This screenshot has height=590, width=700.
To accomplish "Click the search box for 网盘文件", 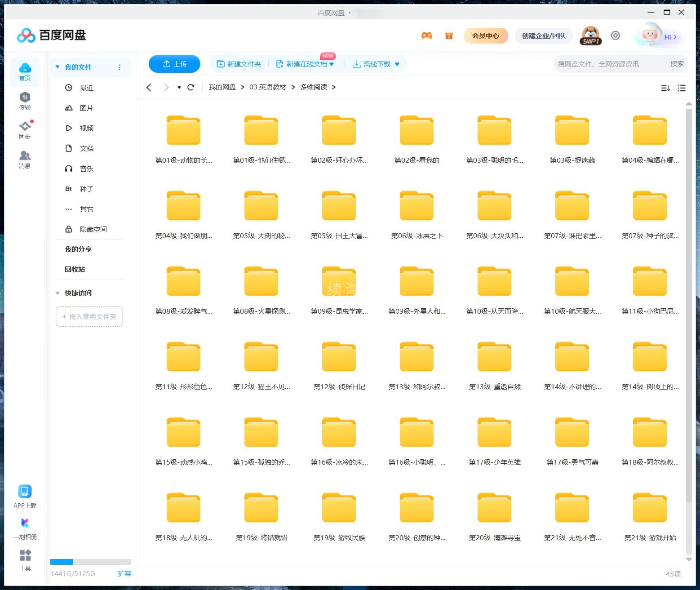I will tap(609, 64).
